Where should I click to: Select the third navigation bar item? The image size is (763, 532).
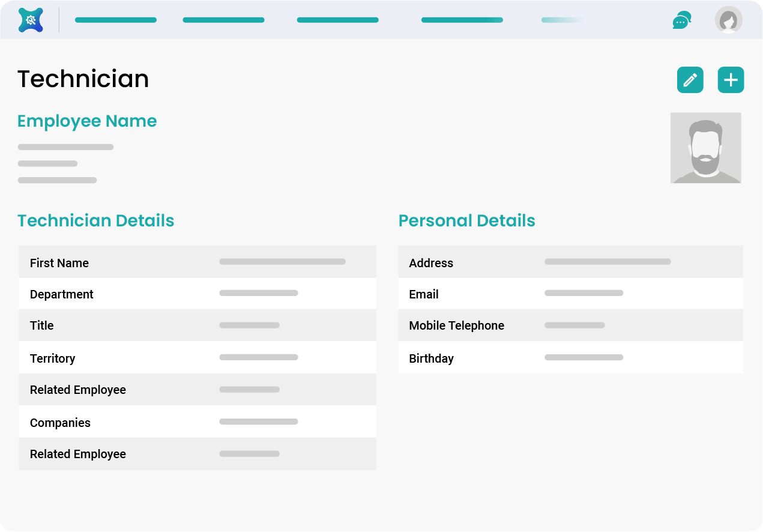coord(337,19)
